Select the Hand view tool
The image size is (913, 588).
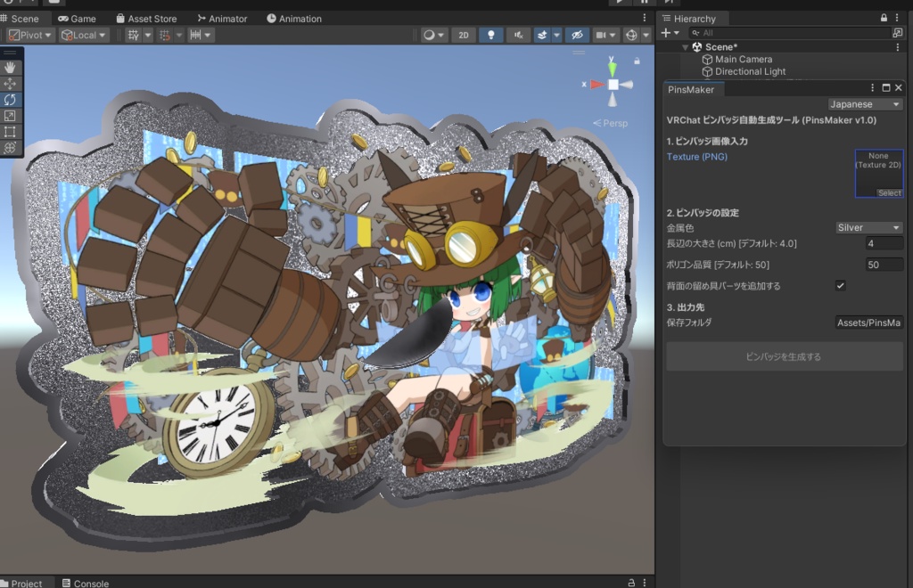point(11,68)
